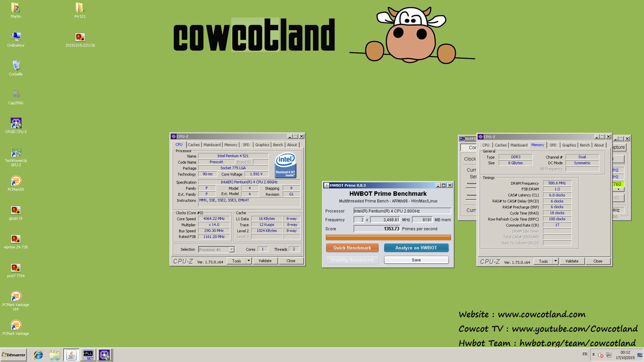Select the gpupi 1b image file
Viewport: 644px width, 362px height.
pyautogui.click(x=16, y=212)
